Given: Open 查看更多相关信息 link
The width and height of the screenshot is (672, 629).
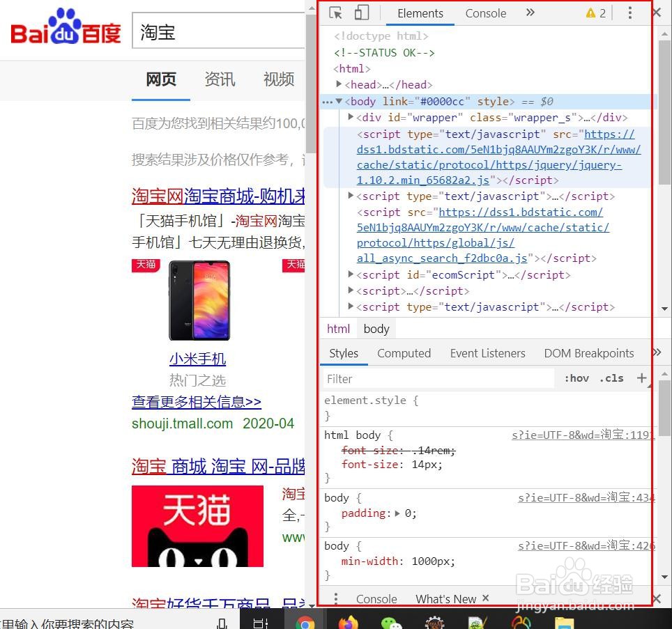Looking at the screenshot, I should tap(197, 402).
